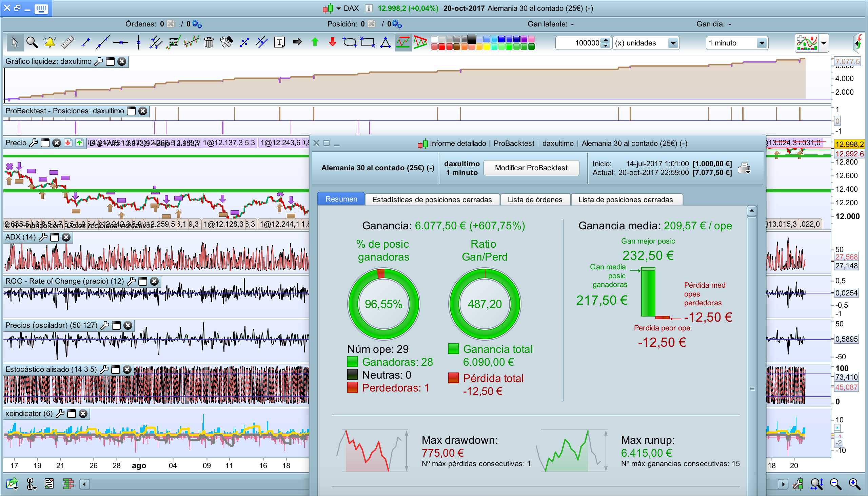The image size is (868, 496).
Task: Switch to Lista de órdenes tab
Action: (x=535, y=199)
